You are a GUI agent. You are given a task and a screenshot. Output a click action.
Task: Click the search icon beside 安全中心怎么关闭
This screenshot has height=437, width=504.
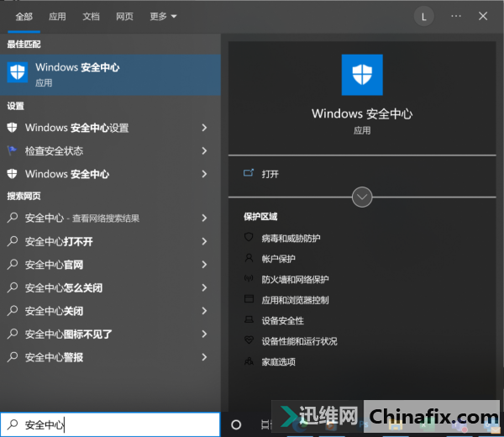pyautogui.click(x=13, y=287)
